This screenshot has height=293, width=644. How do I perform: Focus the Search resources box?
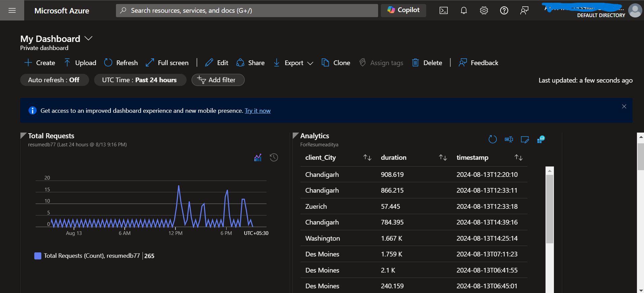(247, 10)
